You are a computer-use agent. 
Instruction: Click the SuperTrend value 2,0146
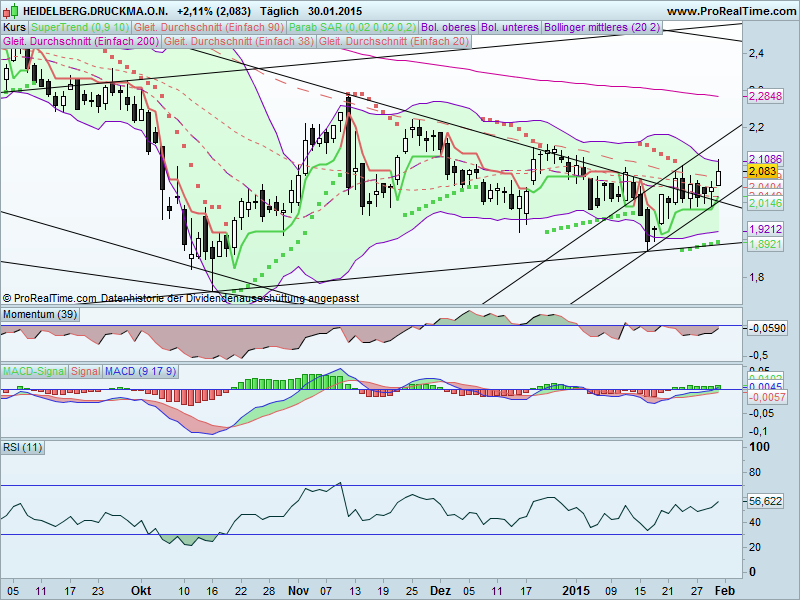(x=765, y=204)
